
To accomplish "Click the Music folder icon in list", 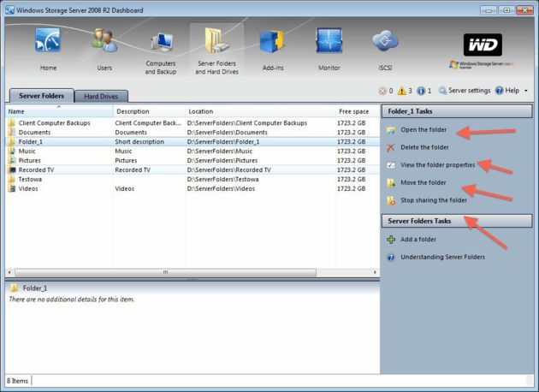I will click(12, 151).
